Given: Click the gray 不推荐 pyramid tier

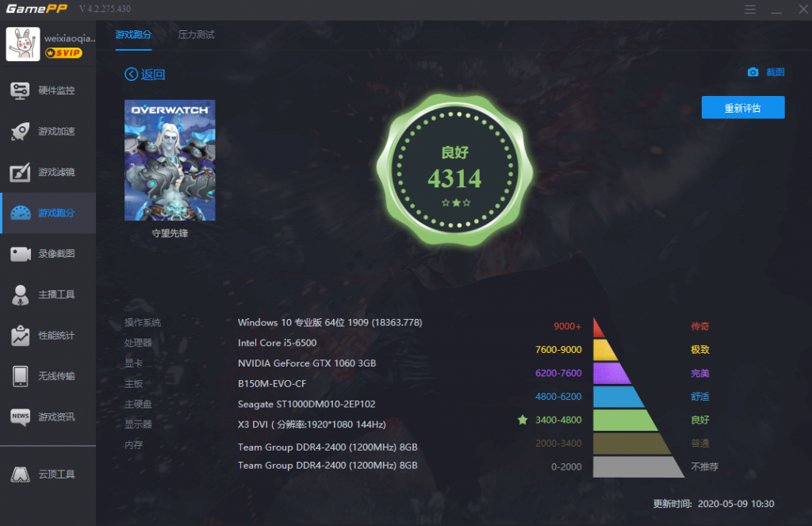Looking at the screenshot, I should coord(638,467).
